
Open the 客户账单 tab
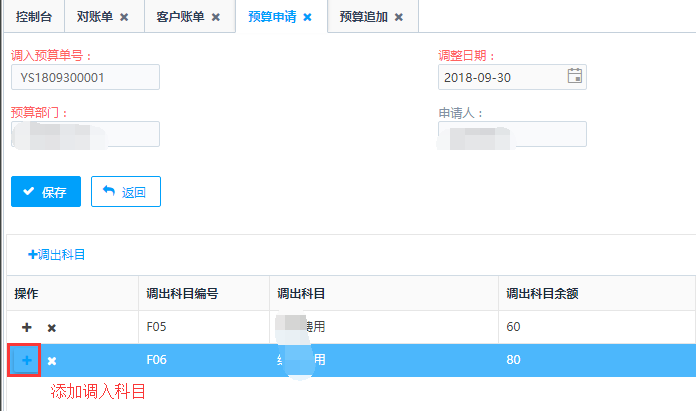coord(181,17)
